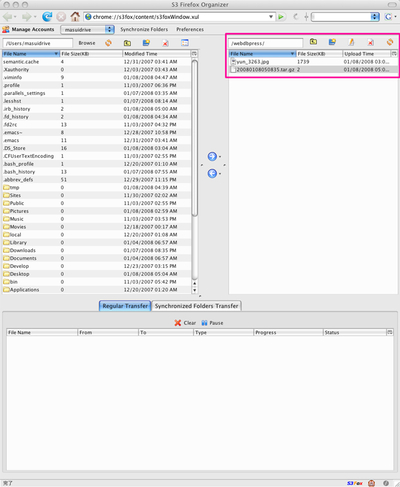The image size is (400, 487).
Task: Select the yun_3263.jpg remote file
Action: point(313,62)
